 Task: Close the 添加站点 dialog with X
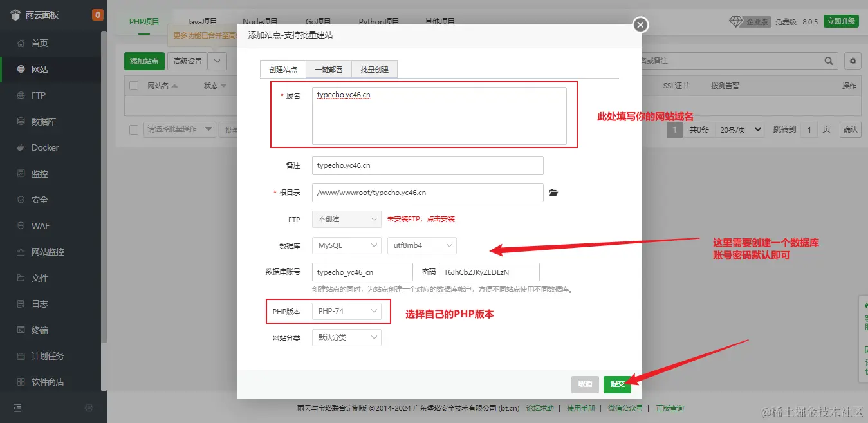640,24
